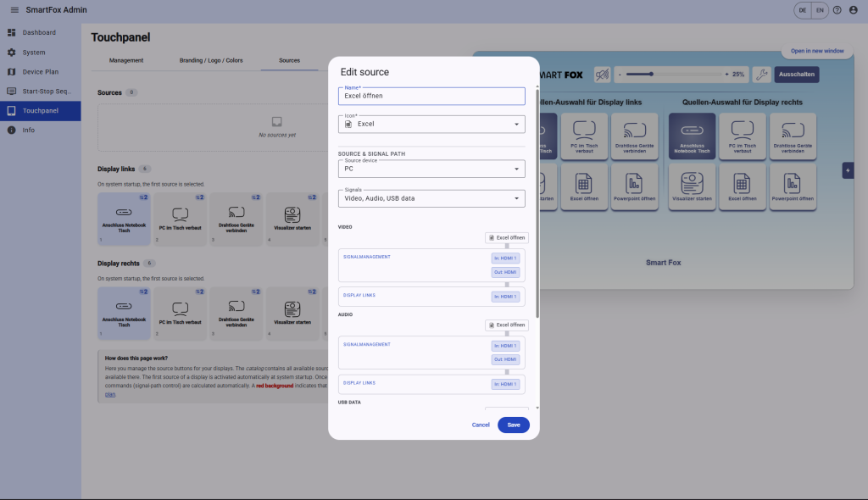
Task: Switch language to EN
Action: point(820,10)
